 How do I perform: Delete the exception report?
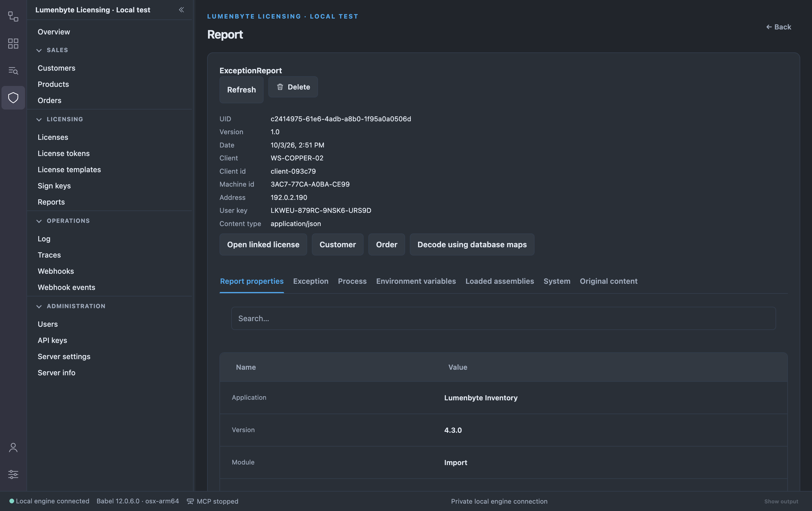293,87
